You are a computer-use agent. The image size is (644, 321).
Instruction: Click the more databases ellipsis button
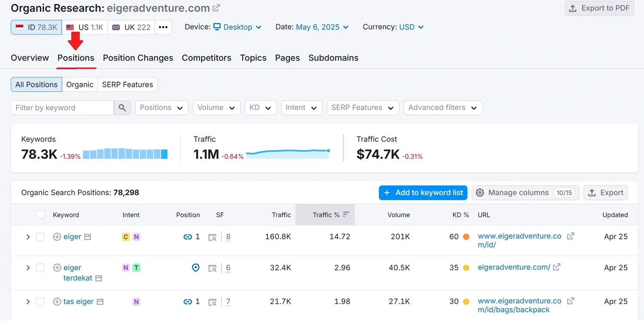[x=163, y=27]
